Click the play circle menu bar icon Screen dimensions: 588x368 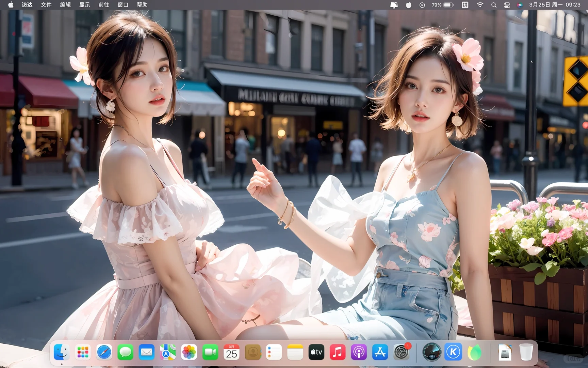[422, 5]
